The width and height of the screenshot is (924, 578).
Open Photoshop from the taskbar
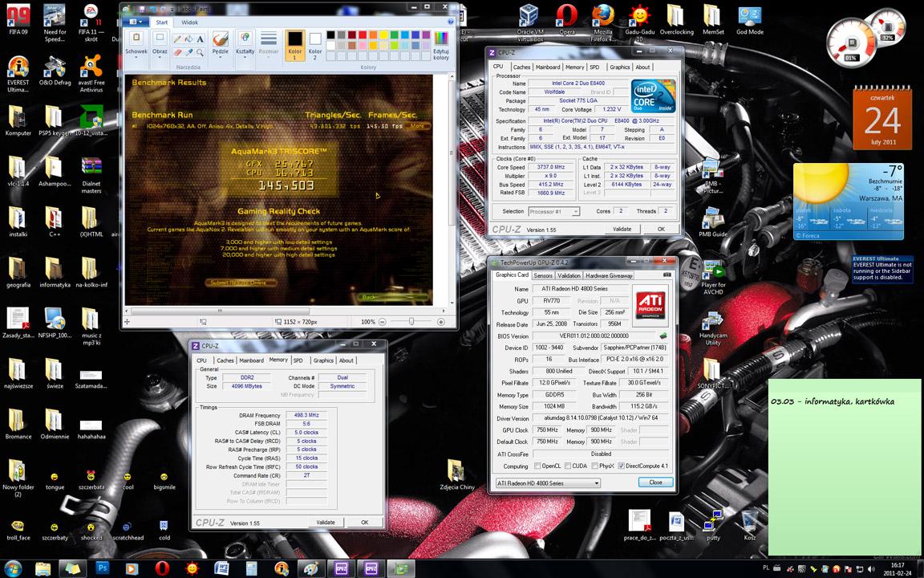tap(102, 568)
